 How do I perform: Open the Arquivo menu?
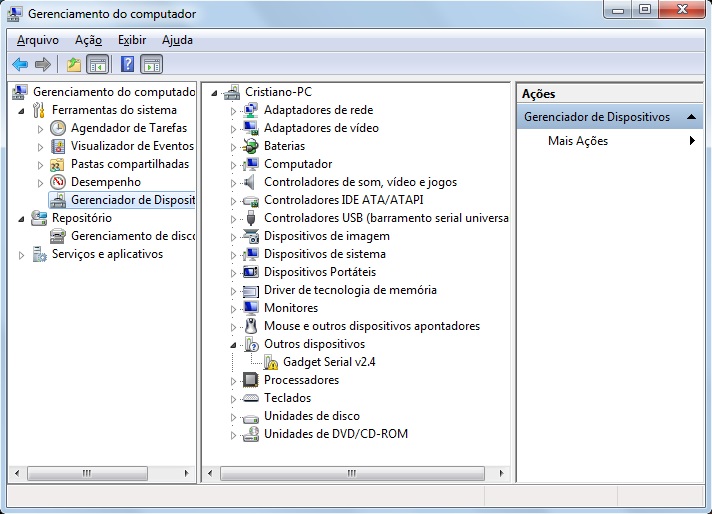pyautogui.click(x=38, y=40)
